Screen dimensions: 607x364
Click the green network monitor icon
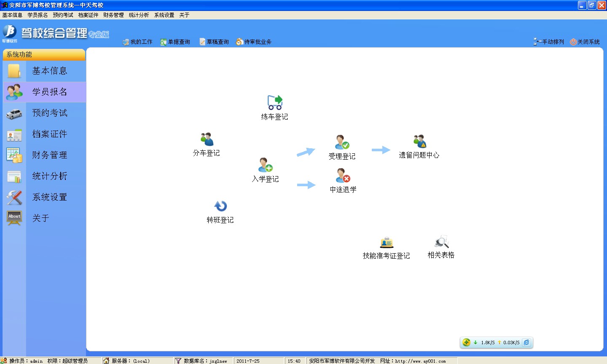click(x=466, y=343)
